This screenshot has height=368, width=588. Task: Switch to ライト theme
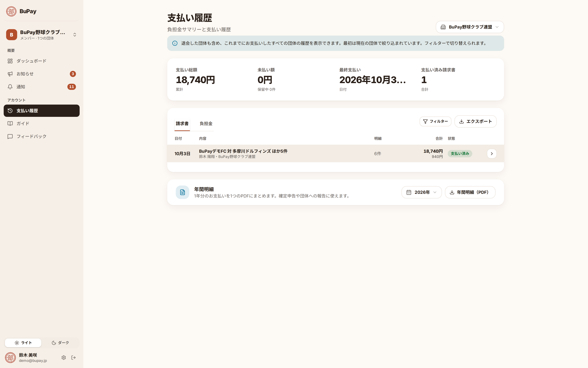tap(23, 343)
